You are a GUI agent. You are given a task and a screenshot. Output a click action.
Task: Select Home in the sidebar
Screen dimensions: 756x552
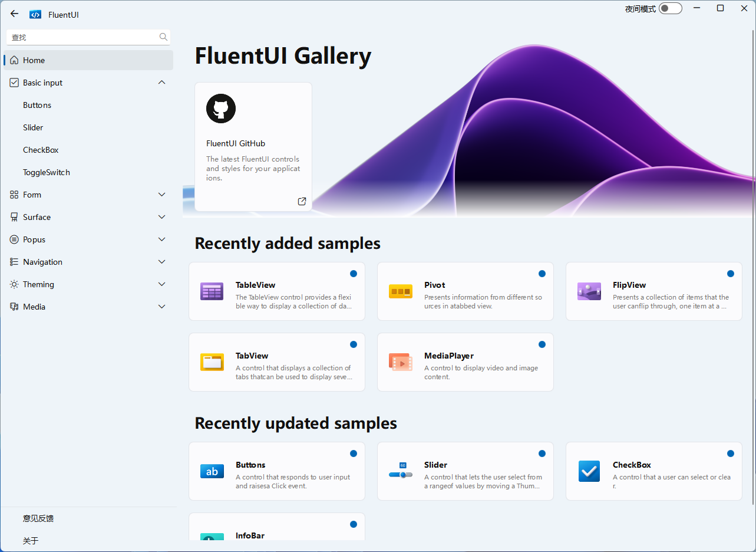[x=88, y=60]
